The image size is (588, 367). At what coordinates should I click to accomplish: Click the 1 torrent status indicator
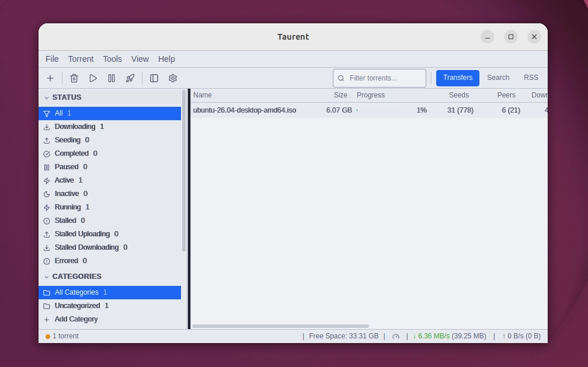[62, 336]
